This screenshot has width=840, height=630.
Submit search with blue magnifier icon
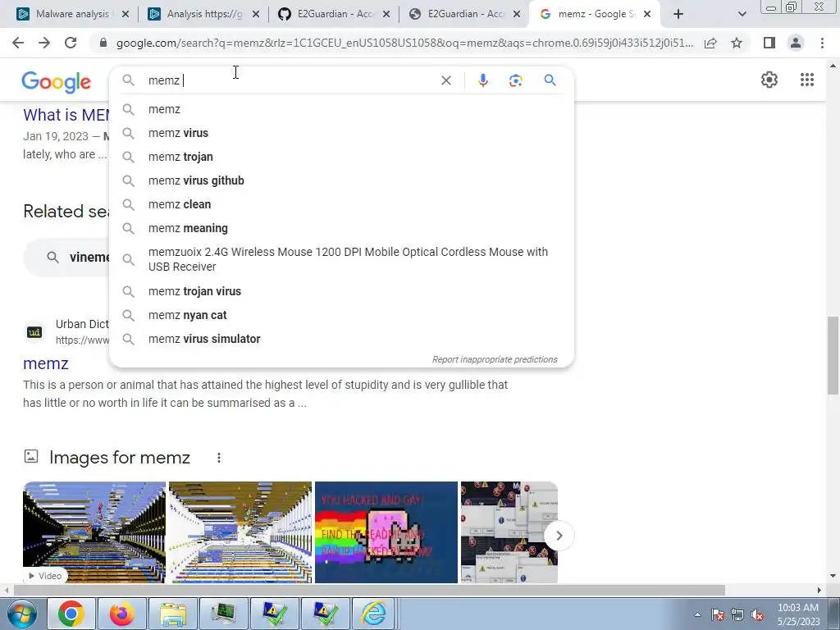point(550,80)
